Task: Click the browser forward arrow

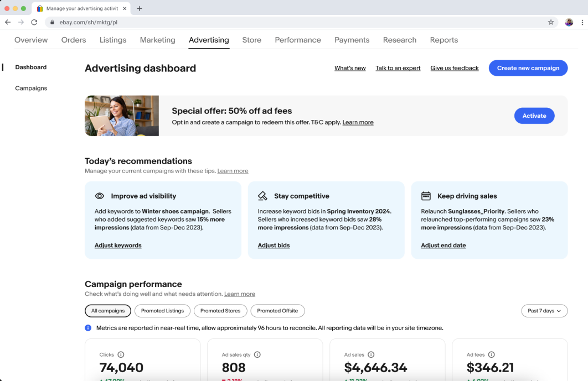Action: 21,22
